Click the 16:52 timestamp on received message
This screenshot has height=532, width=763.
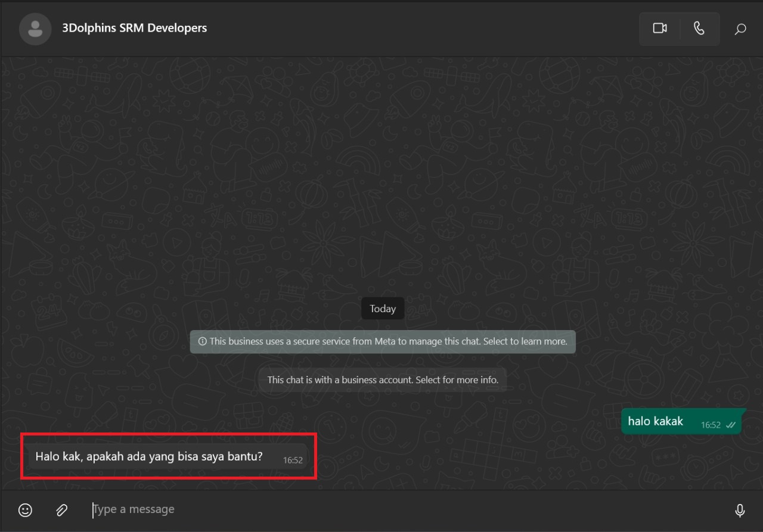click(x=293, y=460)
